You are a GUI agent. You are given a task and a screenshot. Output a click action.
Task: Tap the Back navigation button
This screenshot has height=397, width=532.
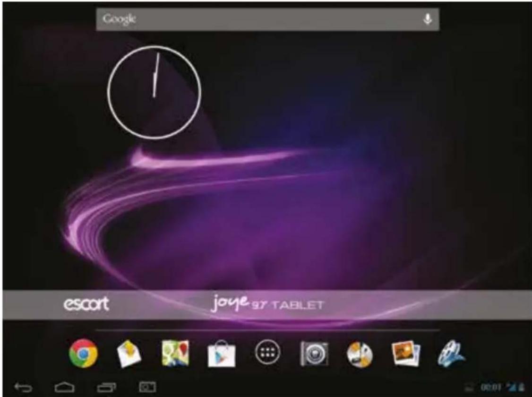click(23, 387)
